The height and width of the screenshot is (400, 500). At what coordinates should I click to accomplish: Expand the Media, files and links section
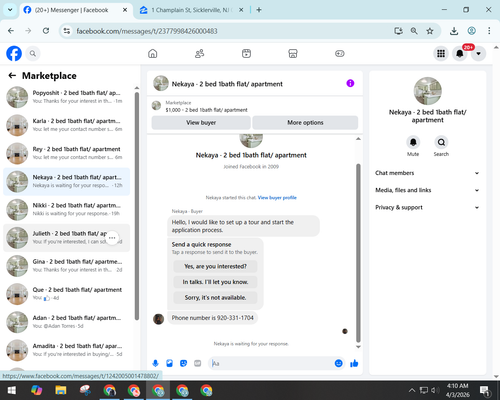pos(427,190)
